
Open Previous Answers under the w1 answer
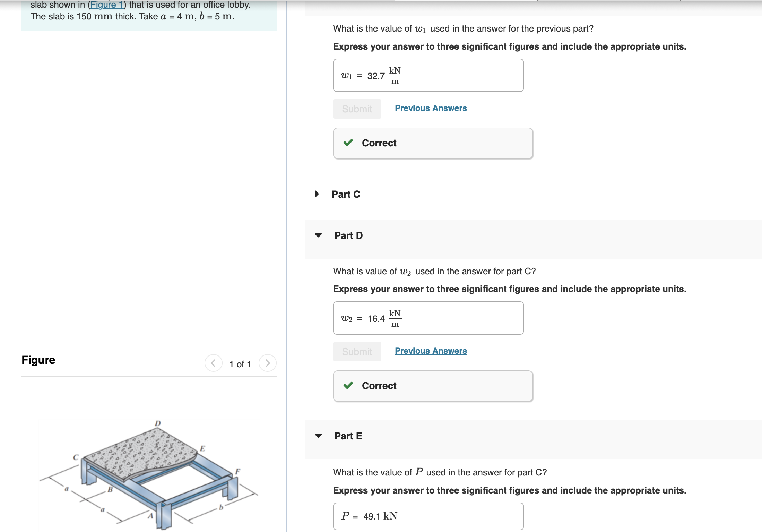pyautogui.click(x=431, y=108)
